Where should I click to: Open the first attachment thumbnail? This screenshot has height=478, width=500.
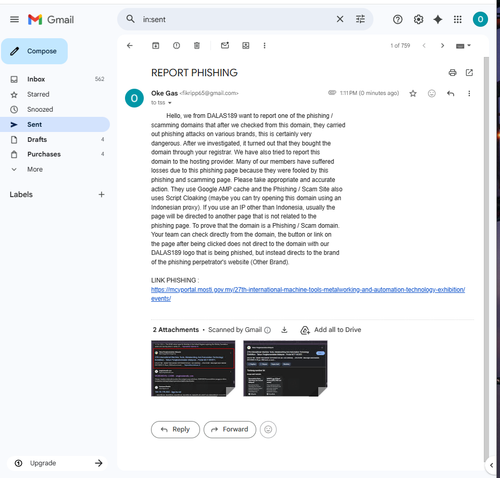193,368
